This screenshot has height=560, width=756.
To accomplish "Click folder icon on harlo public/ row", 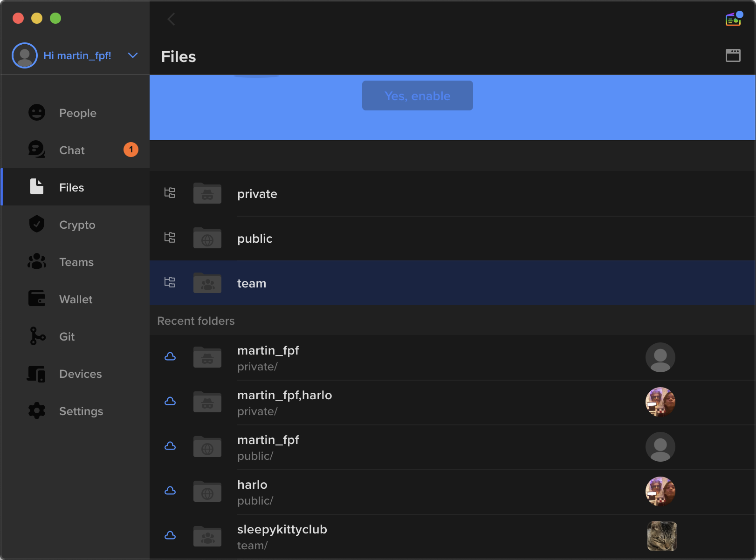I will tap(207, 491).
